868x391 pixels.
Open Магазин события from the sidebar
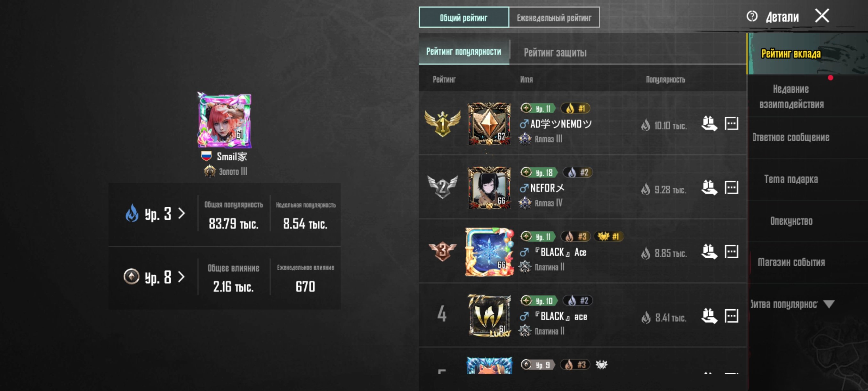click(x=791, y=262)
